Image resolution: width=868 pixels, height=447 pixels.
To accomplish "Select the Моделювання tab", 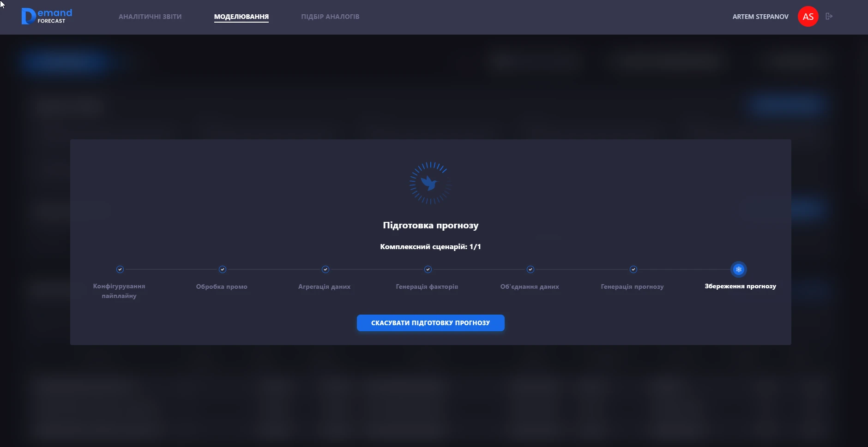I will [x=241, y=17].
